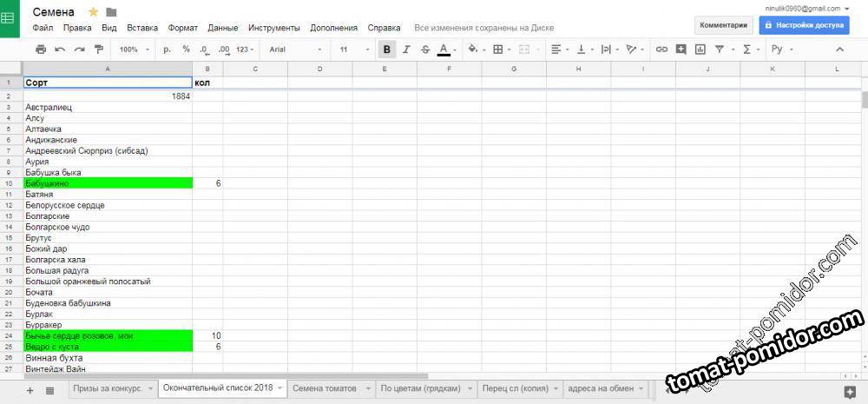Star the Семена document
Screen dimensions: 868x404
pos(93,12)
